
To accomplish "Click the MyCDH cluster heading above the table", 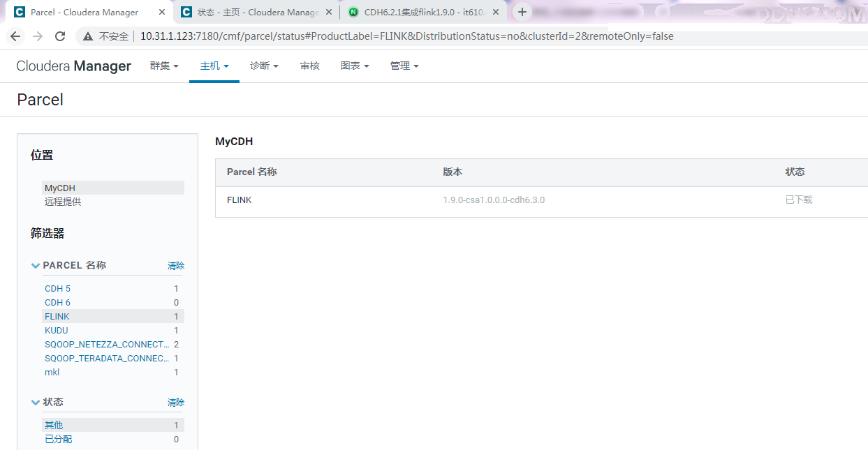I will pyautogui.click(x=234, y=142).
